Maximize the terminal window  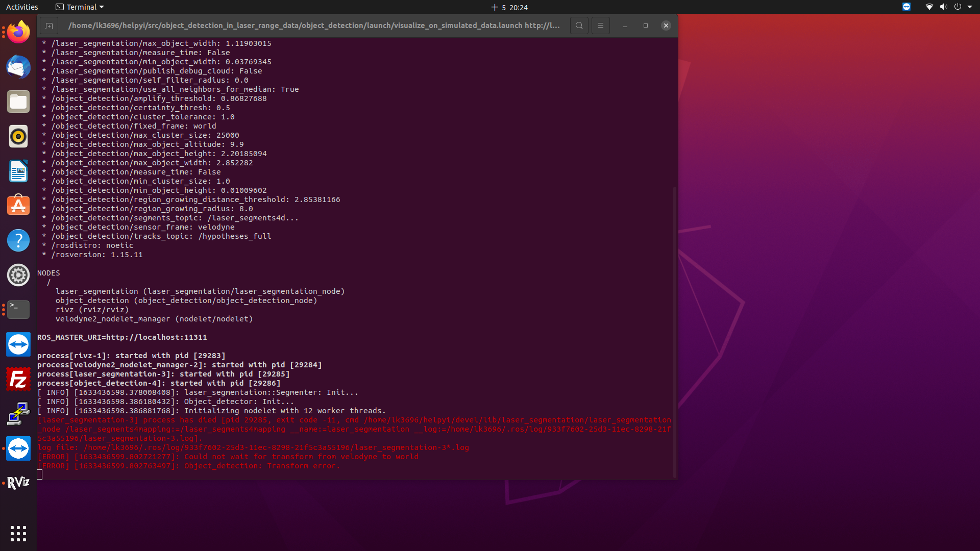646,26
